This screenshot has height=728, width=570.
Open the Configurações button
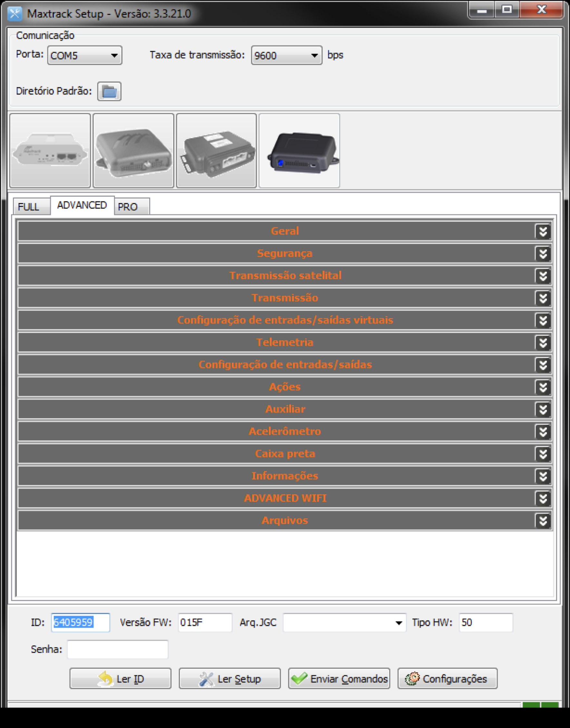point(448,679)
